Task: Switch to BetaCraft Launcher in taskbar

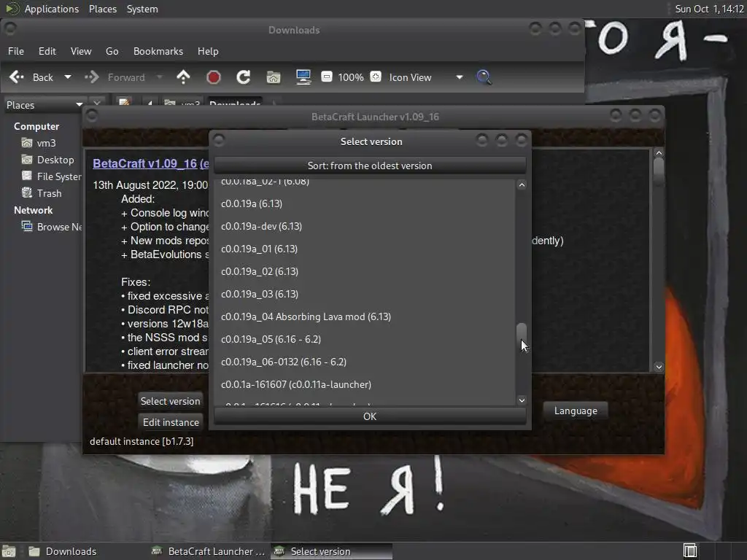Action: click(208, 551)
